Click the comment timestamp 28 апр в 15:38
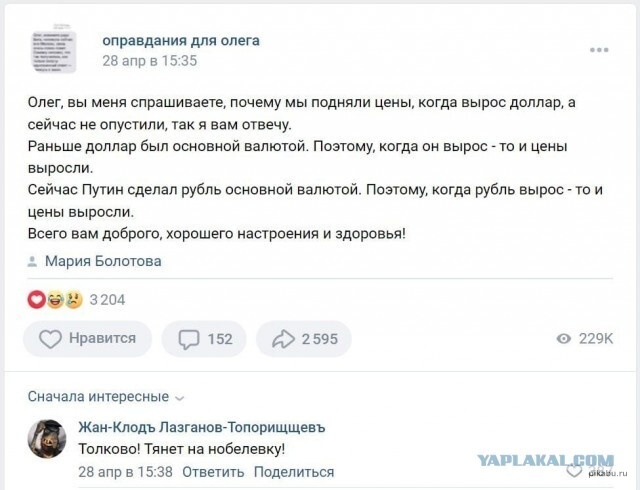The height and width of the screenshot is (490, 640). [x=126, y=472]
